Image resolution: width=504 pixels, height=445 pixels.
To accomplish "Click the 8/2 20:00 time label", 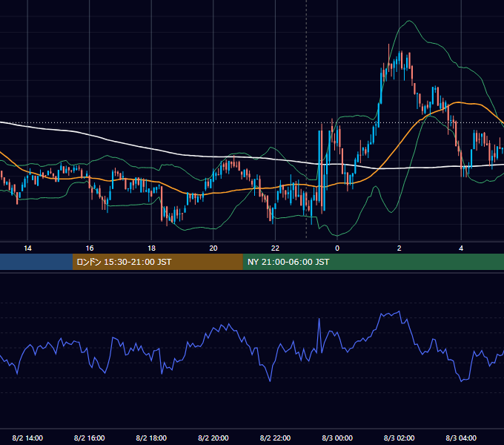I will [x=213, y=438].
